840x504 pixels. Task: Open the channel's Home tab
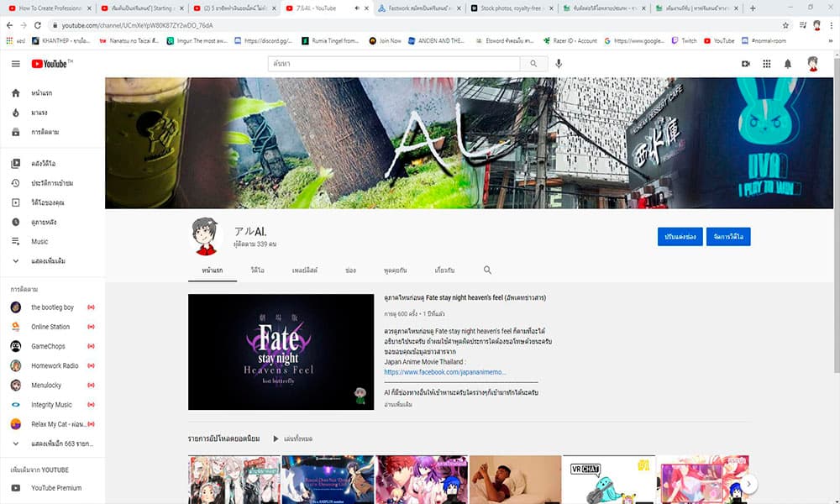[213, 270]
